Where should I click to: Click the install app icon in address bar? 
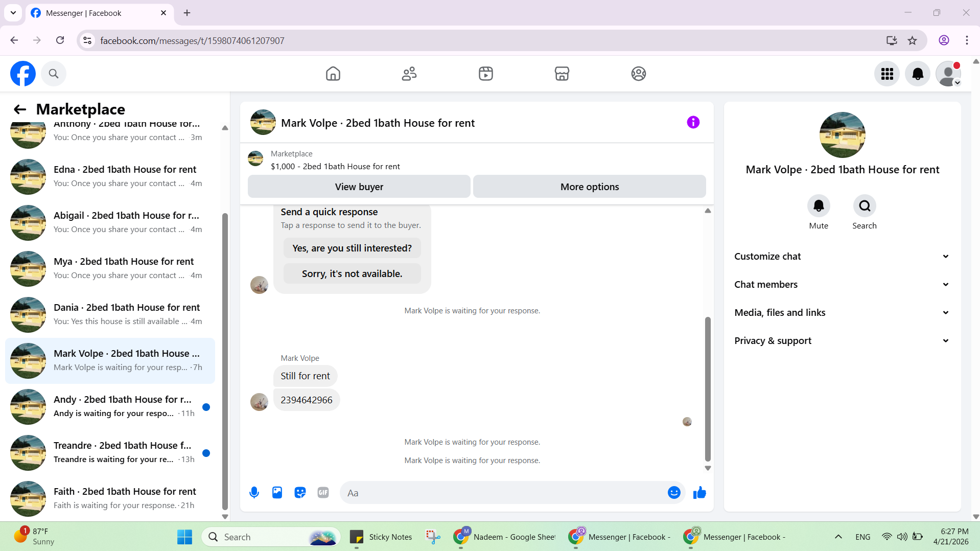pos(892,40)
